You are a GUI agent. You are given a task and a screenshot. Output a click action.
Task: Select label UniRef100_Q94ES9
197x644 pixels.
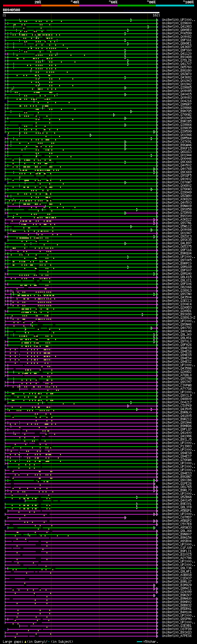click(177, 348)
